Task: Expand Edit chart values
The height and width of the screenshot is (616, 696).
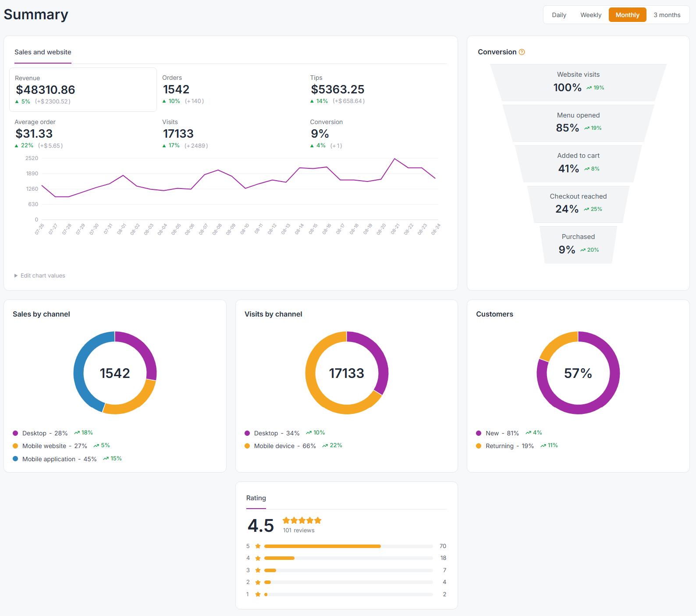Action: pos(40,276)
